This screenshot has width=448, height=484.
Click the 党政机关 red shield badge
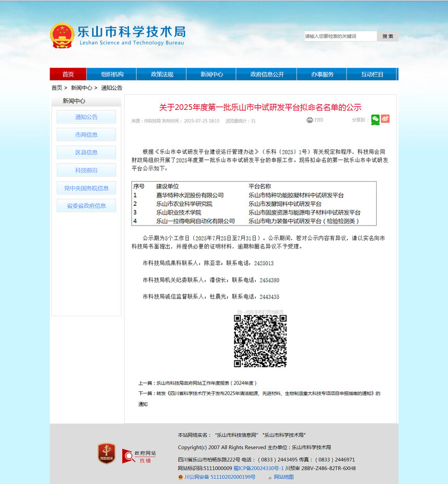(x=107, y=453)
